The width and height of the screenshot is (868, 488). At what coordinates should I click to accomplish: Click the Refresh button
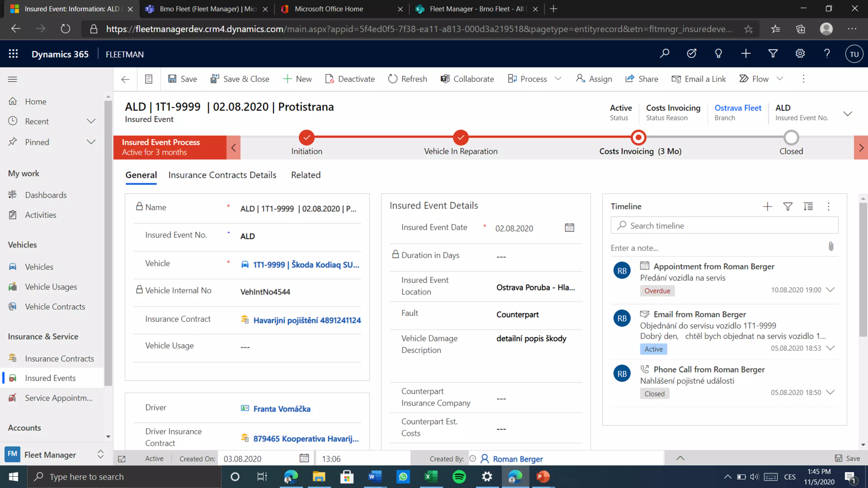[407, 79]
